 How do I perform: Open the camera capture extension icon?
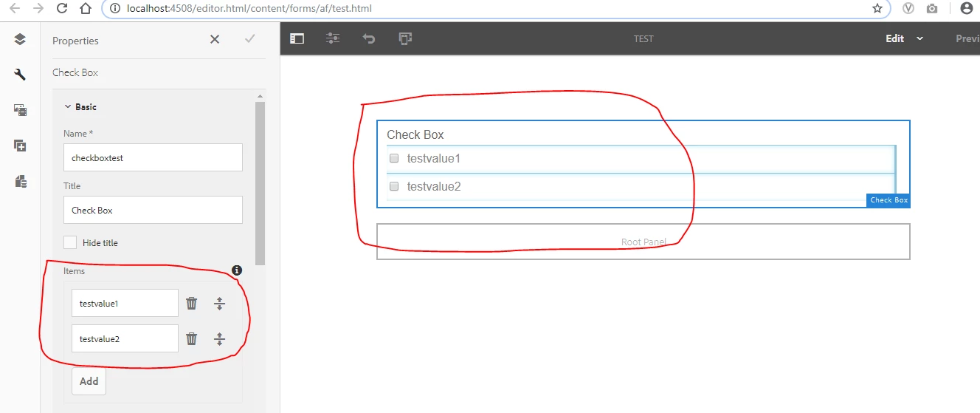(x=933, y=9)
